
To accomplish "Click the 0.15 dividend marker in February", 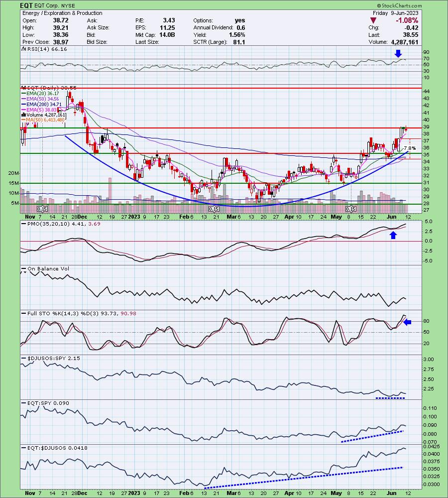I will [x=214, y=209].
